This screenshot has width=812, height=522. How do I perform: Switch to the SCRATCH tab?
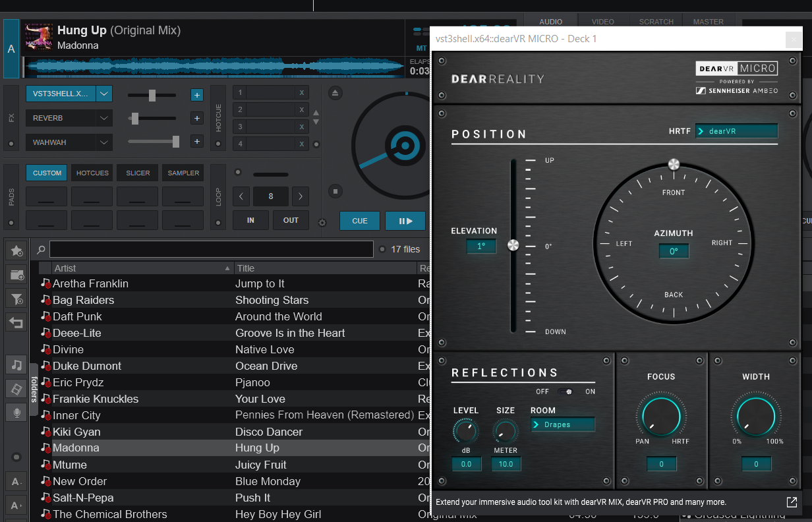coord(656,22)
